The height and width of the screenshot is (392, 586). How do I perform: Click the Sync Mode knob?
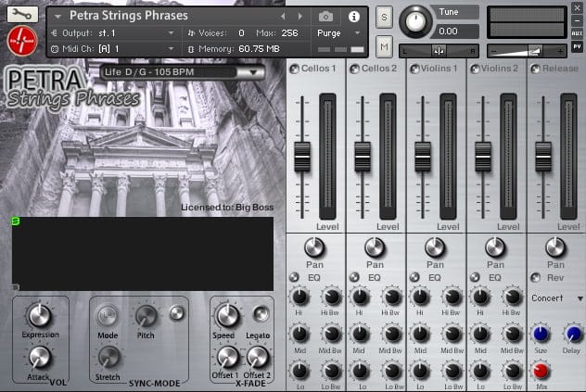click(x=108, y=316)
